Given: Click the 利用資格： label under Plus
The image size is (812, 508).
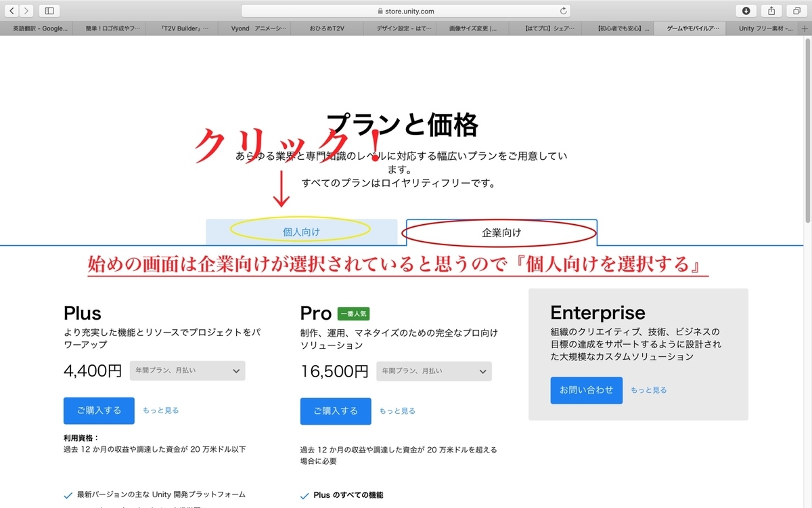Looking at the screenshot, I should (81, 438).
